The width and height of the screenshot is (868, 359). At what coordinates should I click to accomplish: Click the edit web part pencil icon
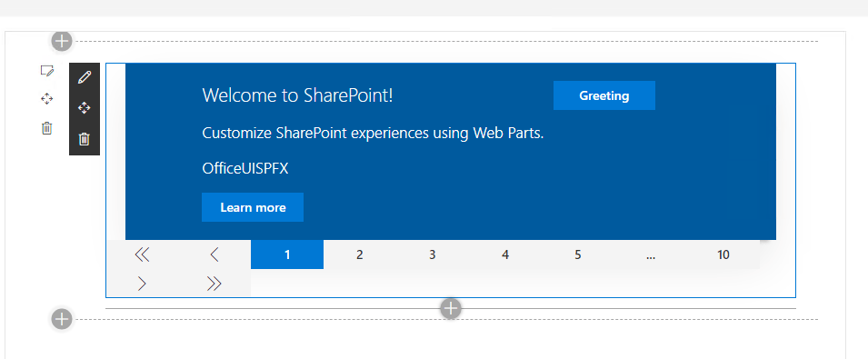85,77
